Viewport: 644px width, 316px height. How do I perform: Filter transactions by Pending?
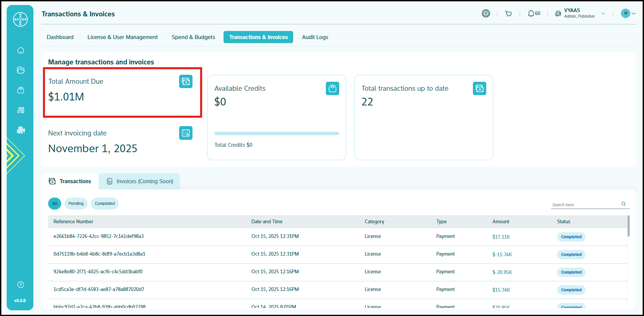(x=76, y=204)
